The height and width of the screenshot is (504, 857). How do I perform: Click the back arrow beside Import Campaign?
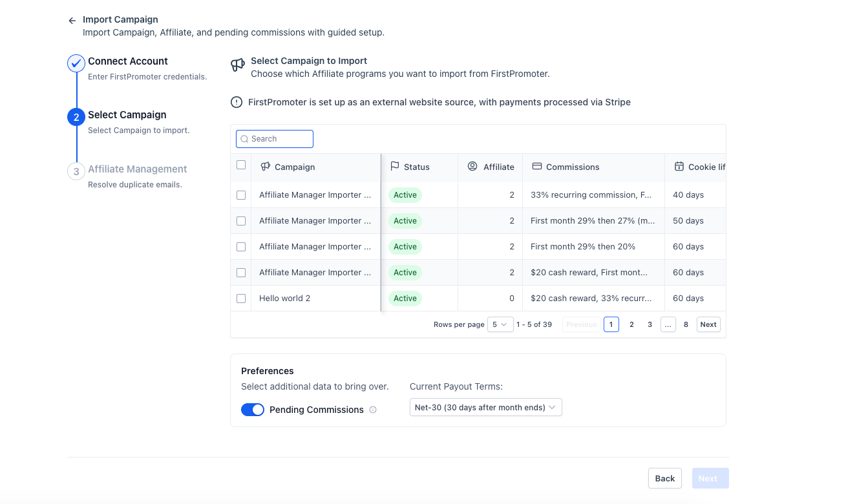[72, 21]
